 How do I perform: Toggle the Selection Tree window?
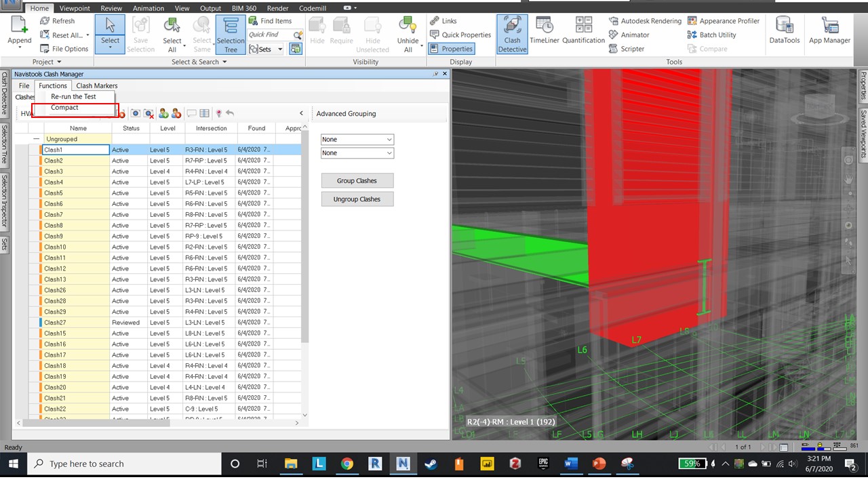pos(231,34)
